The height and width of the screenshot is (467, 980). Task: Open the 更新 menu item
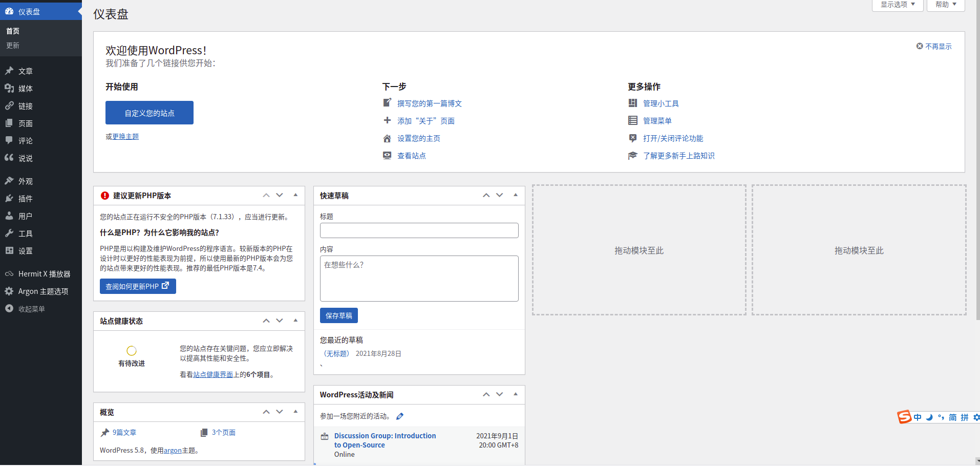(12, 45)
